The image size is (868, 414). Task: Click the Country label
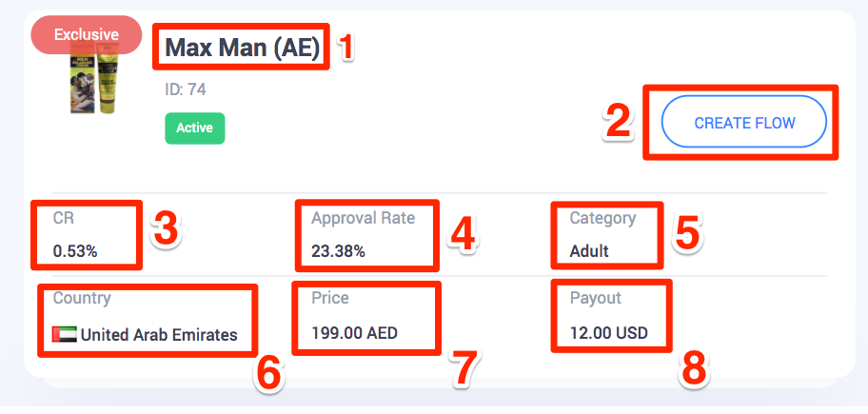(82, 298)
